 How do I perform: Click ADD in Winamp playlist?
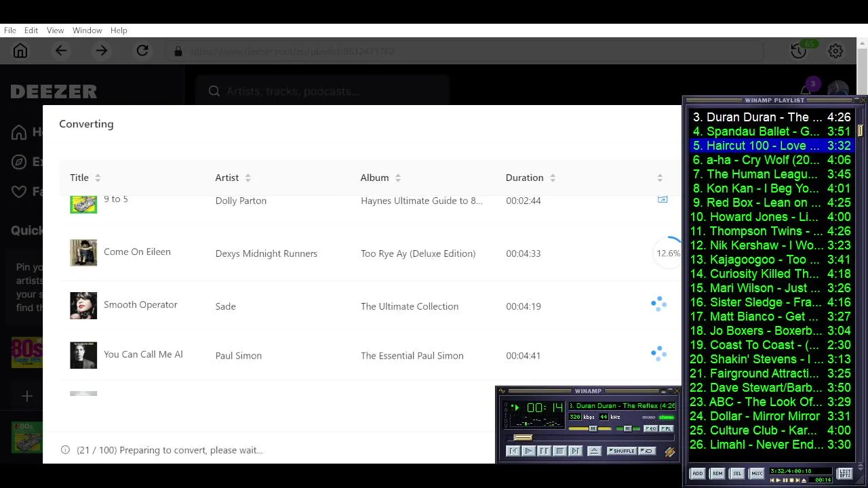click(697, 473)
